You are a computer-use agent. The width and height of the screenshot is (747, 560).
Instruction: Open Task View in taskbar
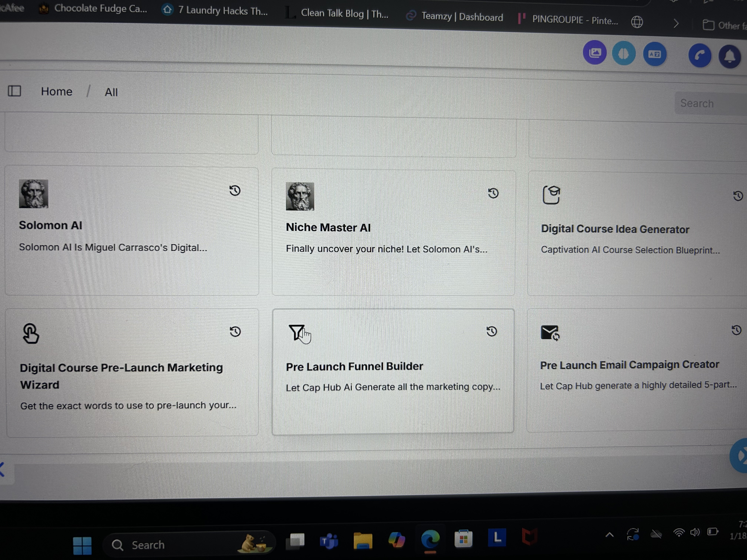pos(295,541)
